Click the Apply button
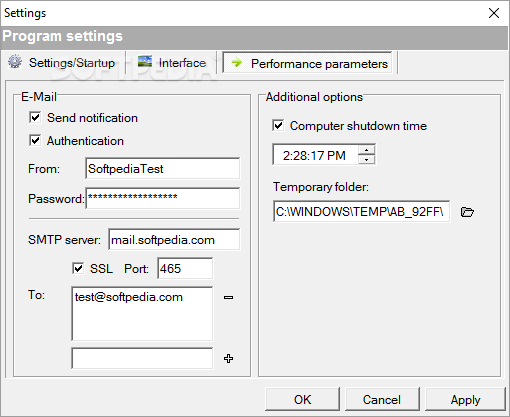This screenshot has width=510, height=417. coord(465,399)
